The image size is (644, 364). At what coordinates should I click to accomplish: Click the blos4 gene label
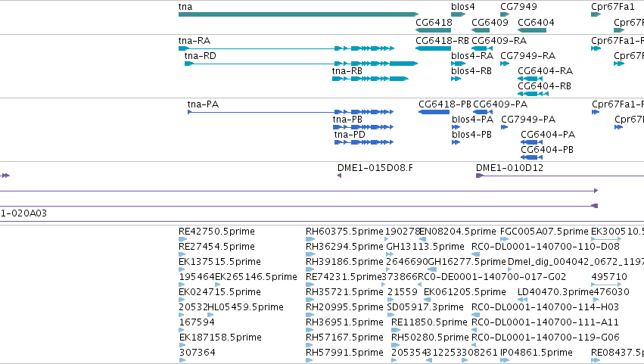click(463, 7)
